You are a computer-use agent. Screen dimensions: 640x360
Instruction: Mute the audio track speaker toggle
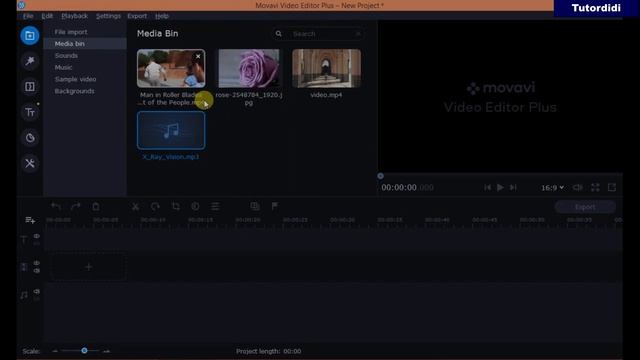pyautogui.click(x=37, y=291)
